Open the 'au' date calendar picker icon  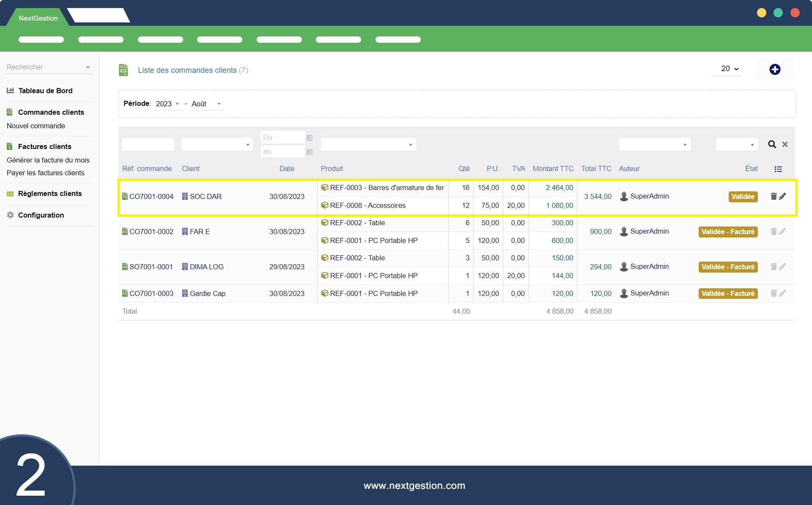309,152
